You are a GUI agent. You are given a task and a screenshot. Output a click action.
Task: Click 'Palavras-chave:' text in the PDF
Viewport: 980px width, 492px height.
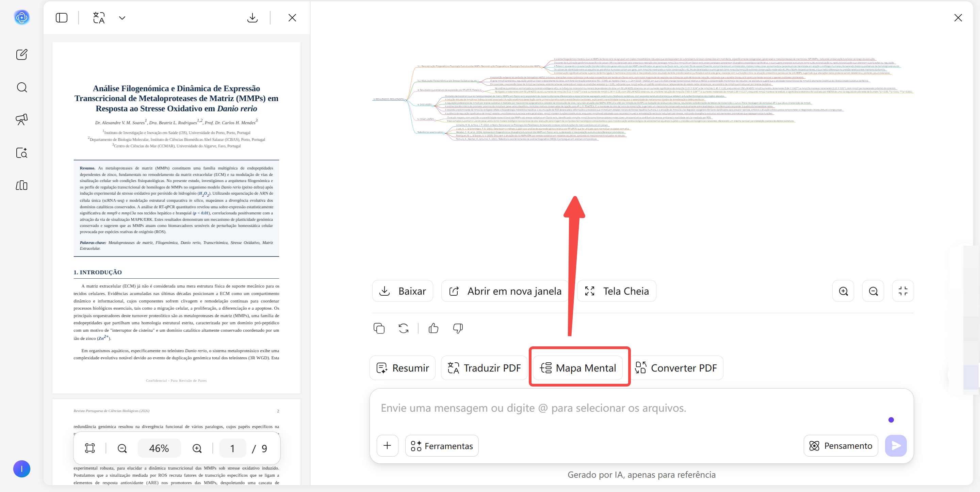click(x=93, y=242)
